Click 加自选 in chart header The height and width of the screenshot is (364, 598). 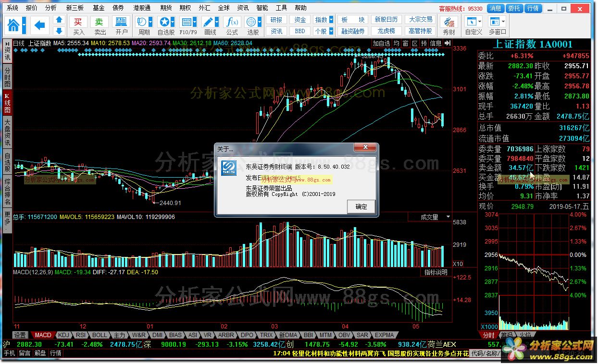[381, 43]
